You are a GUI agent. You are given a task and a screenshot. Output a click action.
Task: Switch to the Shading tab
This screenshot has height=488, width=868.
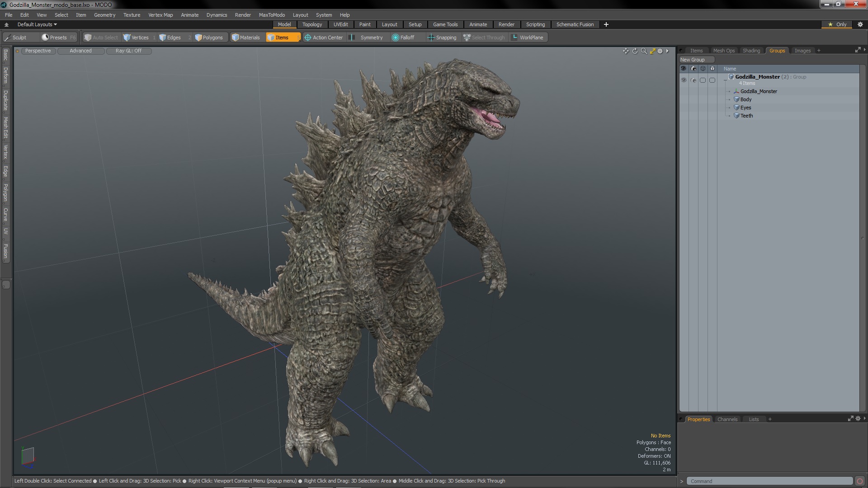click(751, 51)
